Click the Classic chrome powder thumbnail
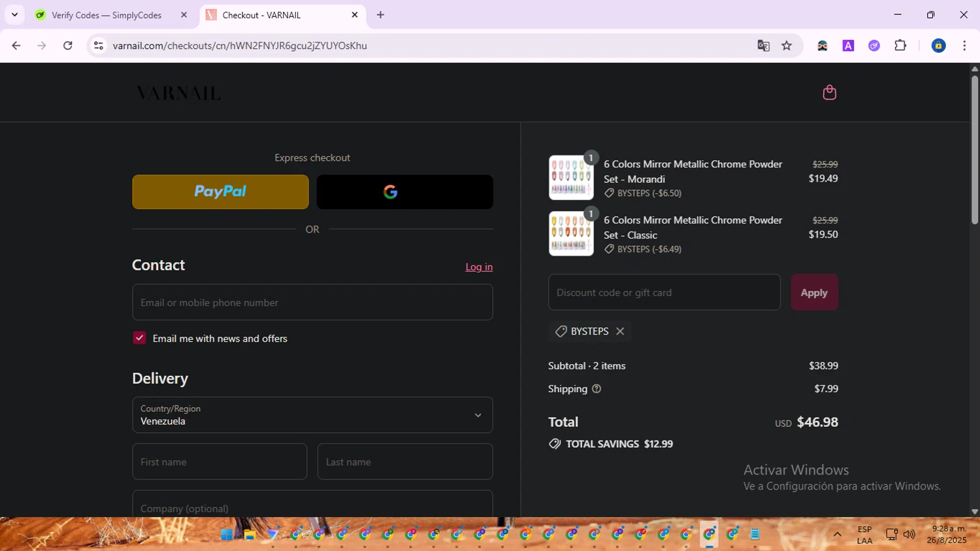The height and width of the screenshot is (551, 980). coord(571,233)
